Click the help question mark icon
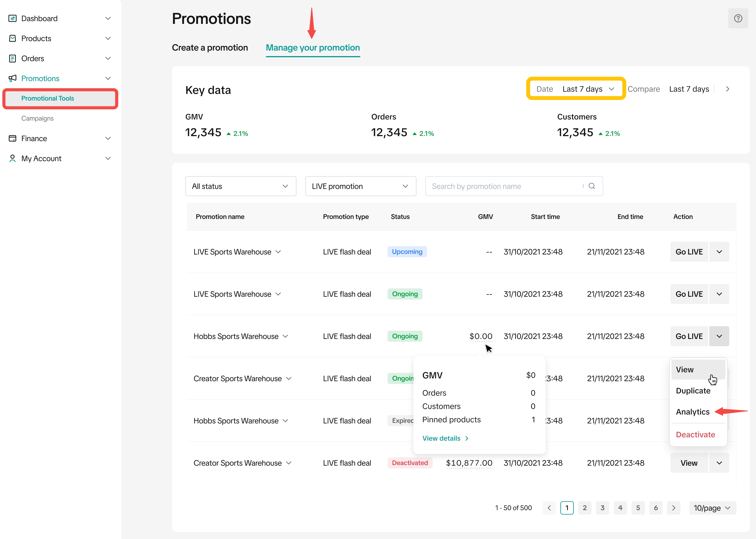The width and height of the screenshot is (756, 539). [737, 19]
